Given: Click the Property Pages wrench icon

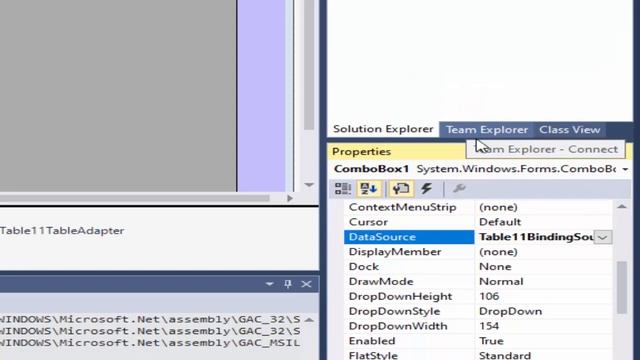Looking at the screenshot, I should (459, 189).
